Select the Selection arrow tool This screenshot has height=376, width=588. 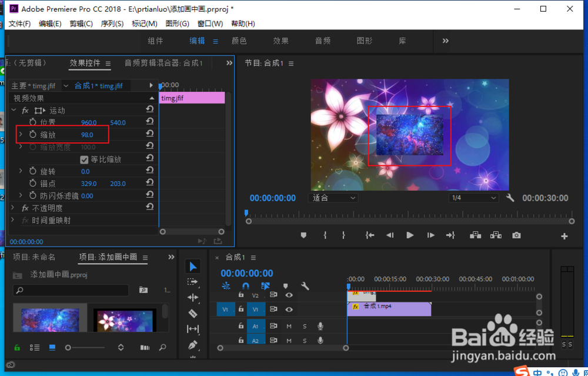[x=193, y=267]
